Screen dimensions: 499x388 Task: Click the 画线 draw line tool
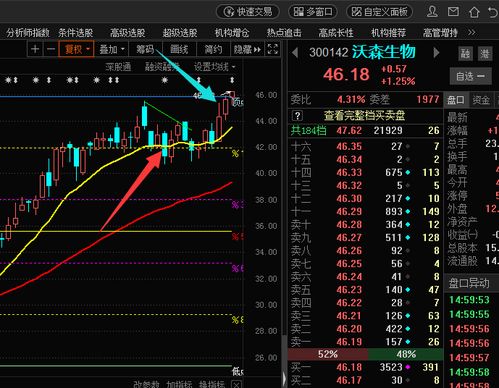click(179, 49)
